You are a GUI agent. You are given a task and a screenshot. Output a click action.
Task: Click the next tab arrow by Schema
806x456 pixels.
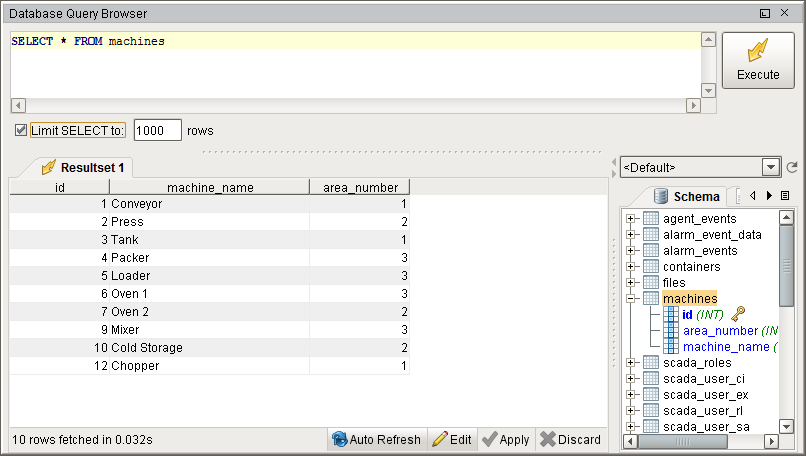pos(769,195)
